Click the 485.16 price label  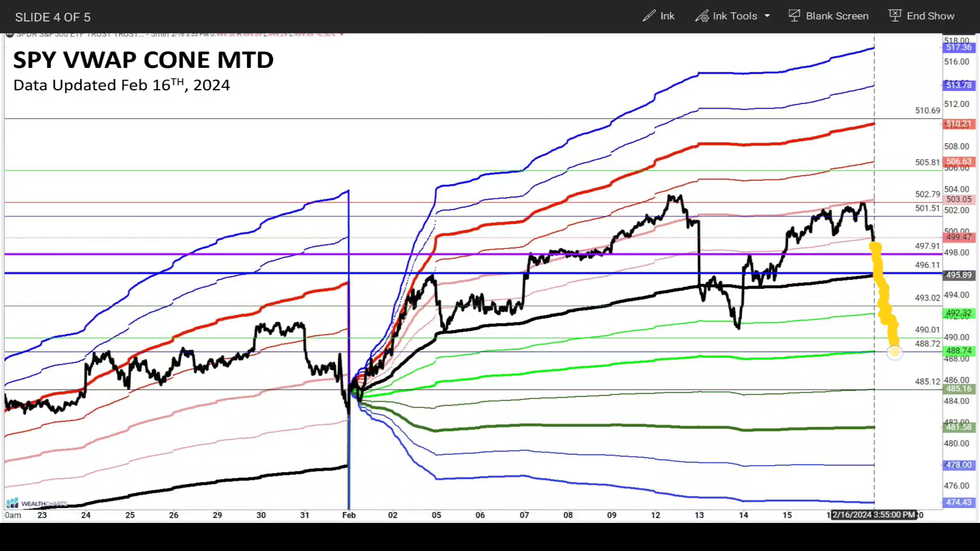pos(959,389)
